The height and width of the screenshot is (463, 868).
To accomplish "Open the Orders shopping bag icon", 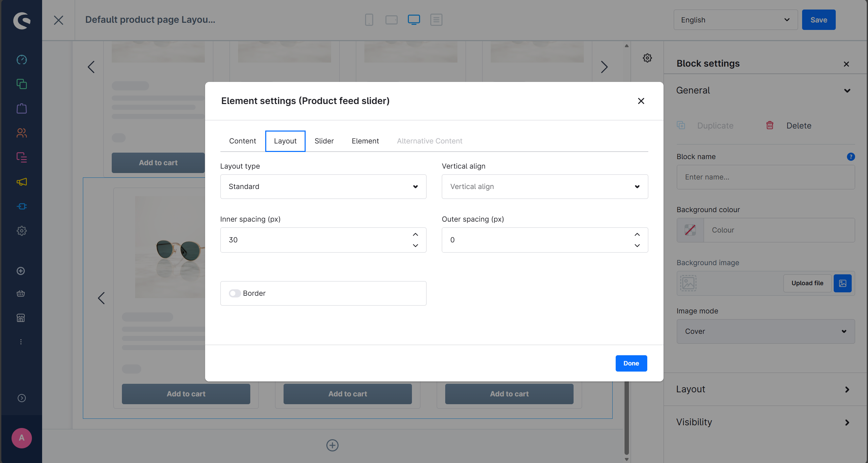I will [x=22, y=108].
